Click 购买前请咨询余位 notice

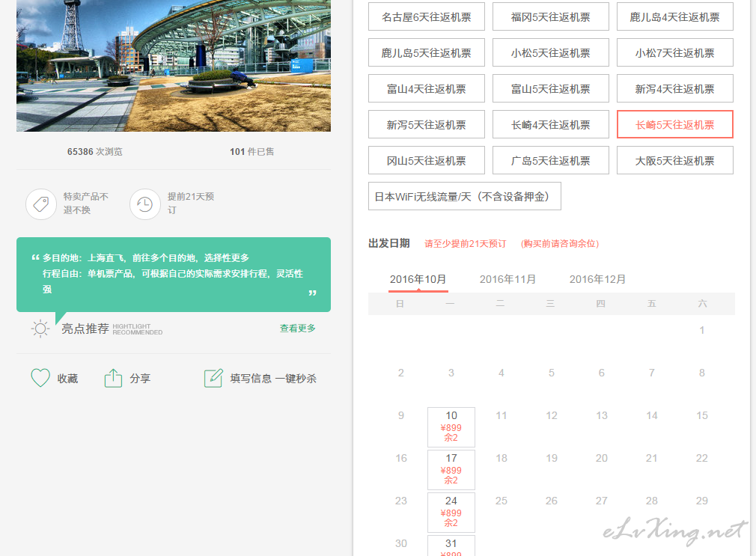coord(560,243)
